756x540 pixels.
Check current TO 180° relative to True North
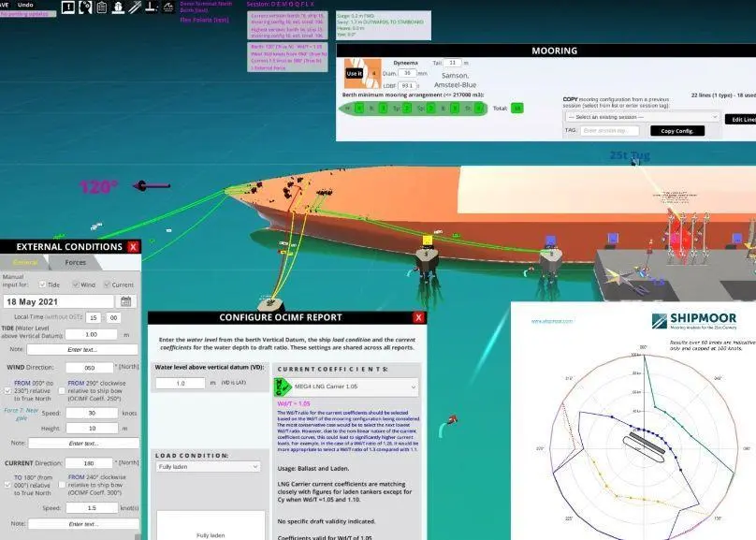[x=7, y=485]
